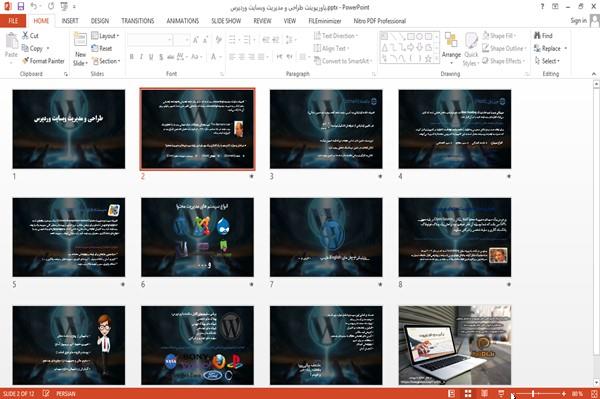Toggle Bold formatting button
600x399 pixels.
pos(132,57)
